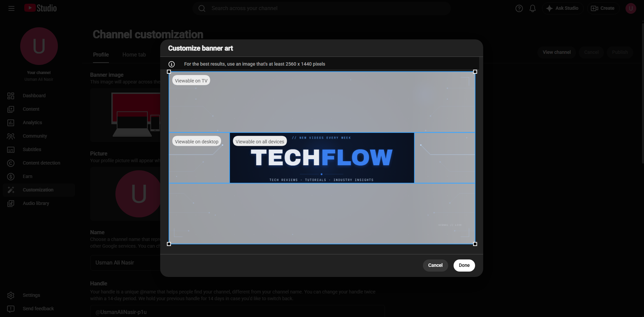This screenshot has width=644, height=317.
Task: Click the Settings gear icon
Action: [x=11, y=295]
